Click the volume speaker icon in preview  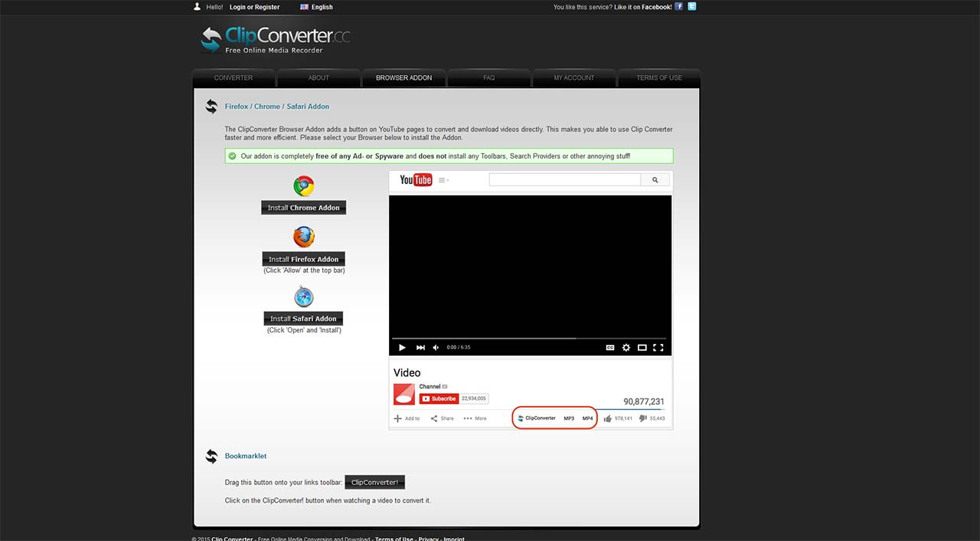pos(436,347)
